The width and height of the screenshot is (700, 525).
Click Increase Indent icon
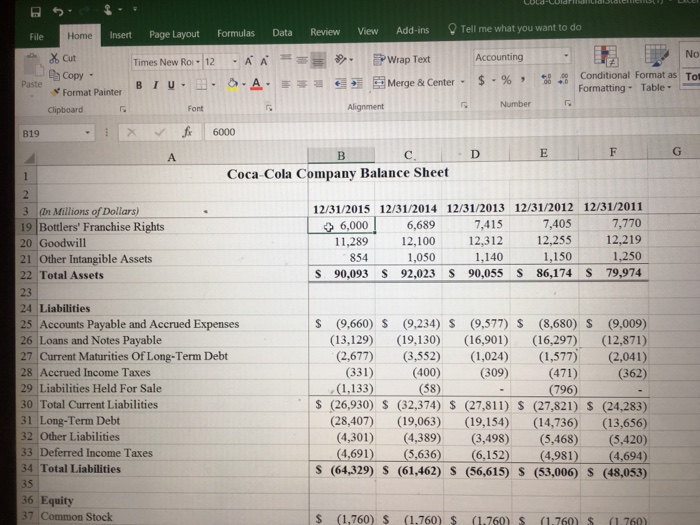[x=357, y=83]
